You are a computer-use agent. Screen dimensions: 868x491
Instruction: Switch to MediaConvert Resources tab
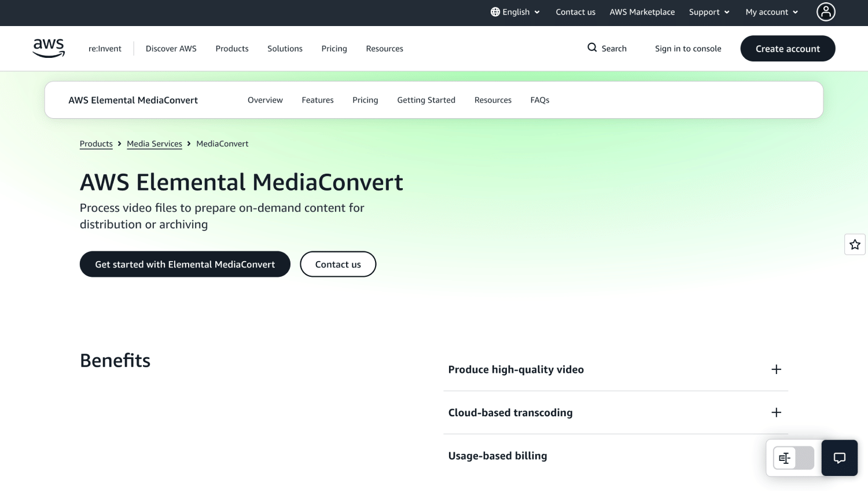(x=493, y=100)
